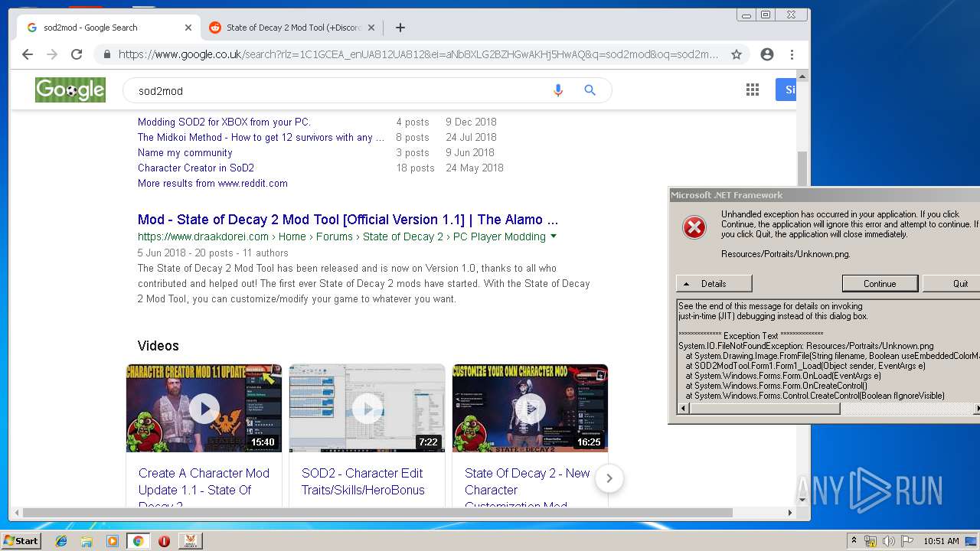Open 'State Of Decay 2 - New Character' title

tap(527, 489)
